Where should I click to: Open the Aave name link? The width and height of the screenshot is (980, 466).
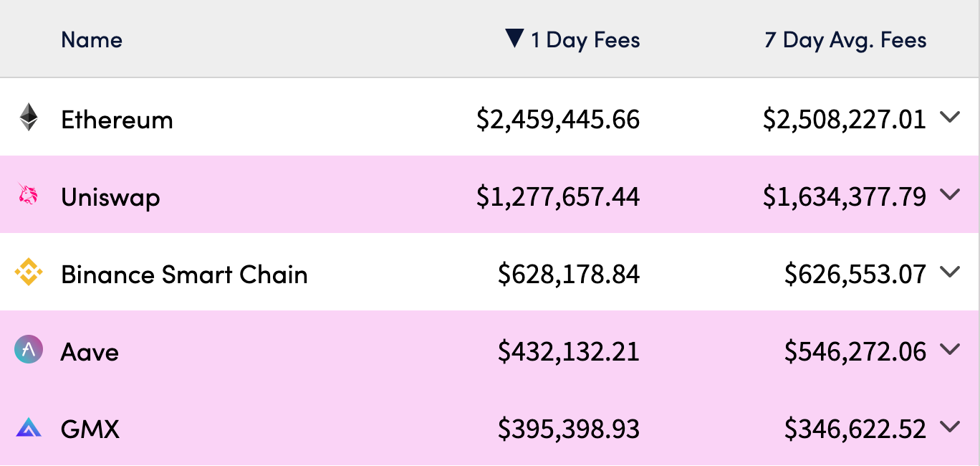coord(90,352)
